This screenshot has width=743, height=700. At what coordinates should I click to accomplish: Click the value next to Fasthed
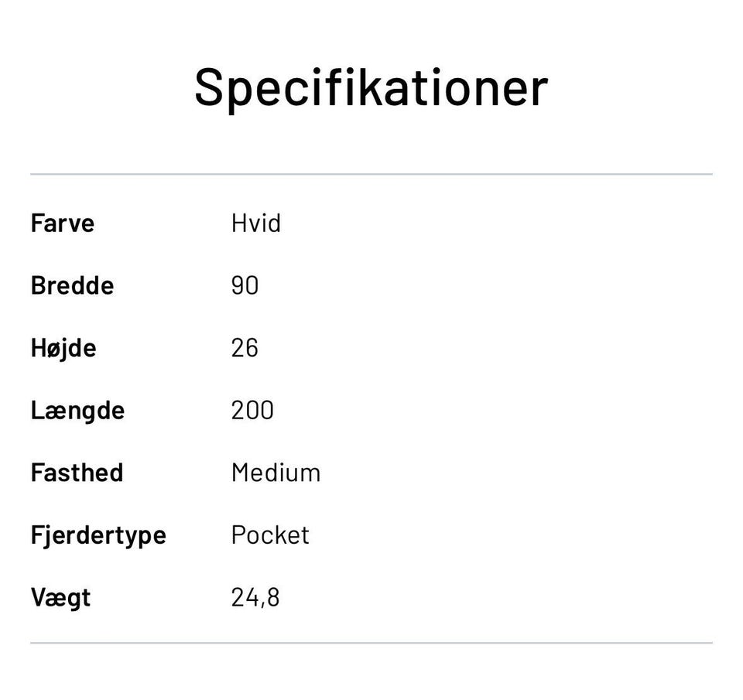pyautogui.click(x=276, y=473)
